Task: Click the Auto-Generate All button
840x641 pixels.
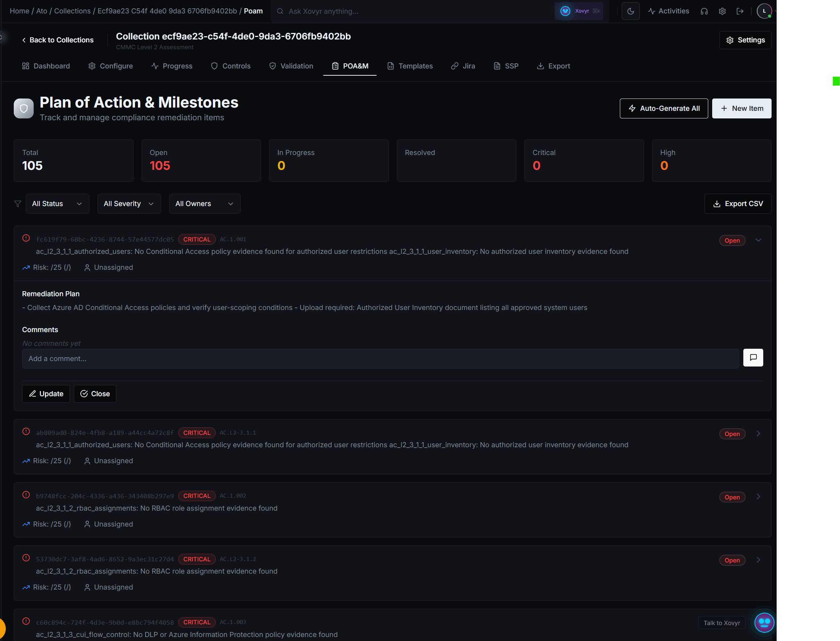Action: click(x=664, y=108)
